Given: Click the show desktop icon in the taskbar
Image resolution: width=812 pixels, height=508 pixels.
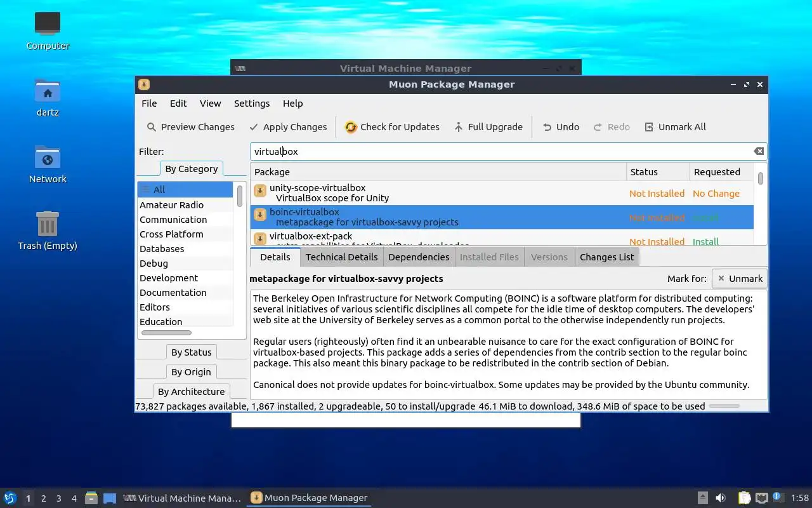Looking at the screenshot, I should [x=110, y=498].
